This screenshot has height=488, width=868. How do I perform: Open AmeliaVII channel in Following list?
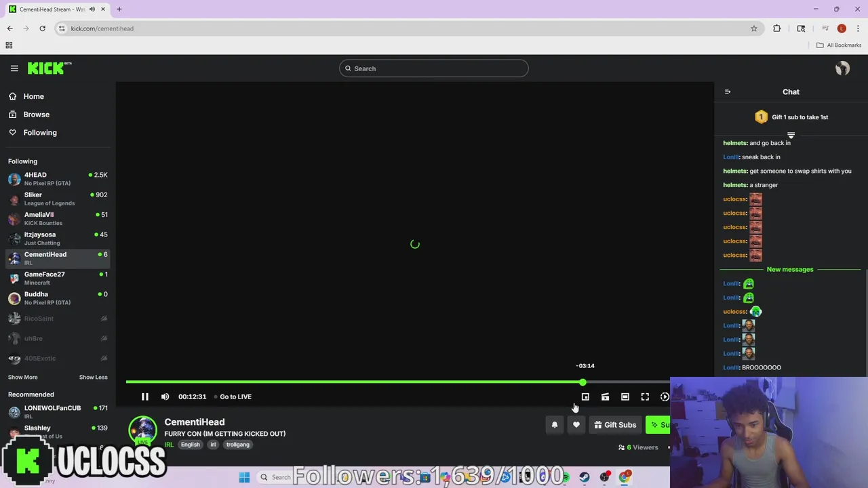click(58, 218)
